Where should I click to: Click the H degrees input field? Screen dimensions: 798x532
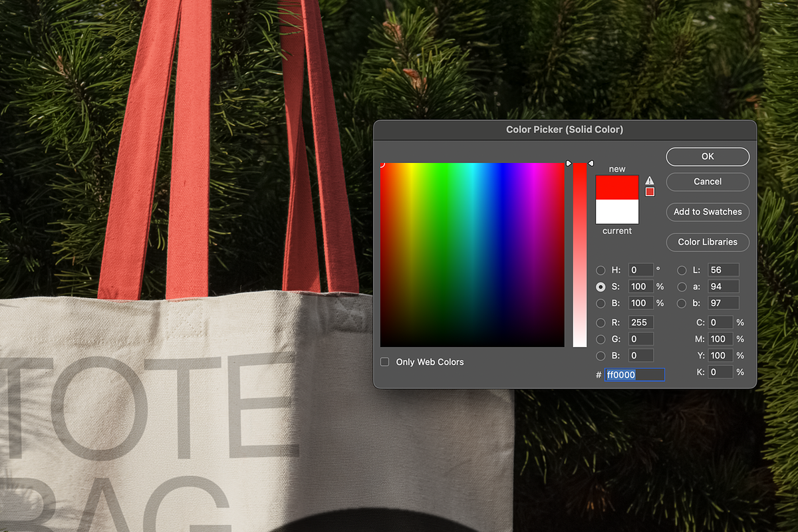click(x=640, y=270)
